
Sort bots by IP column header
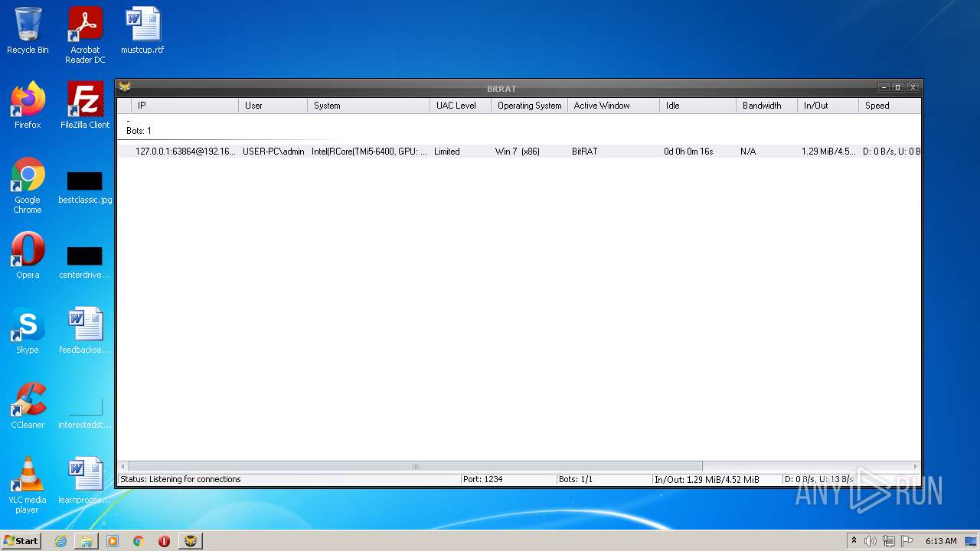coord(185,106)
